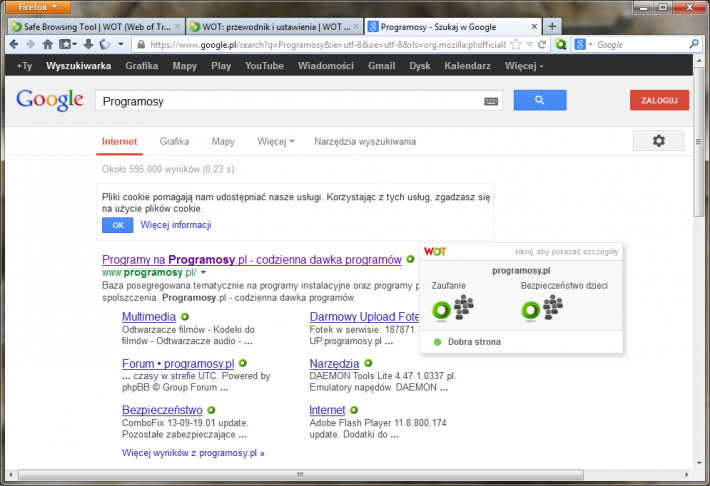Screen dimensions: 710x486
Task: Open YouTube from the black bar
Action: point(264,66)
